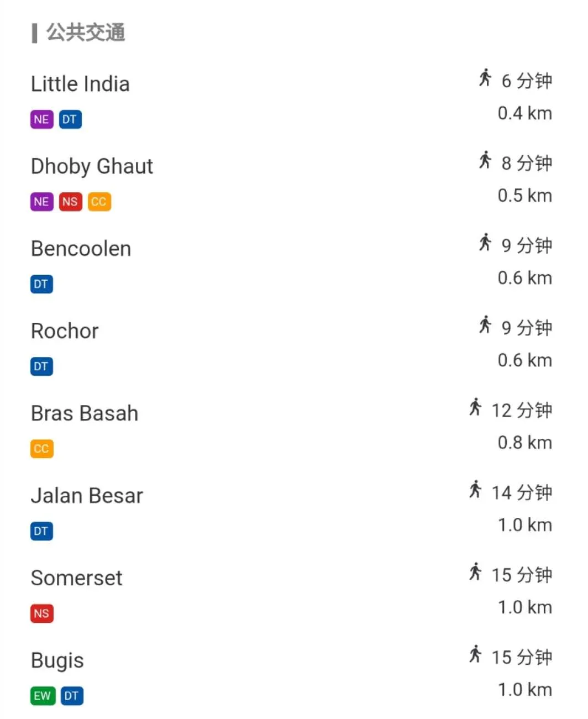Viewport: 588px width, 719px height.
Task: Click the walking icon beside 6 分钟
Action: tap(485, 78)
